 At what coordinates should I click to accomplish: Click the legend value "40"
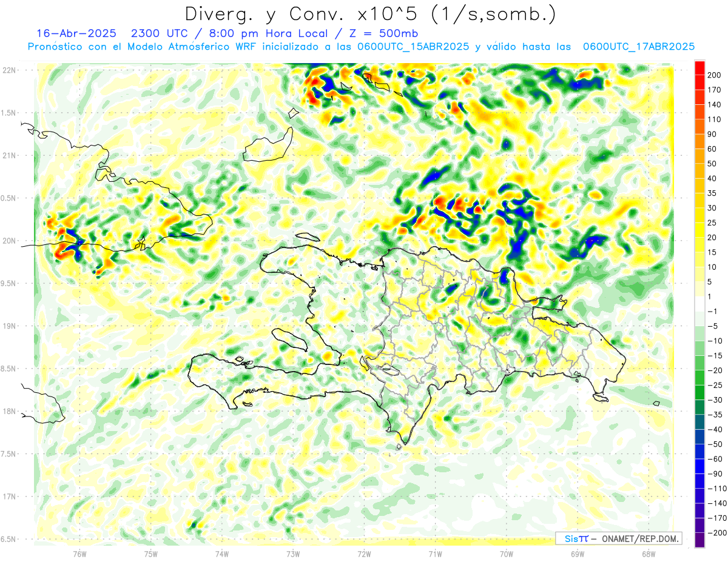[x=712, y=179]
